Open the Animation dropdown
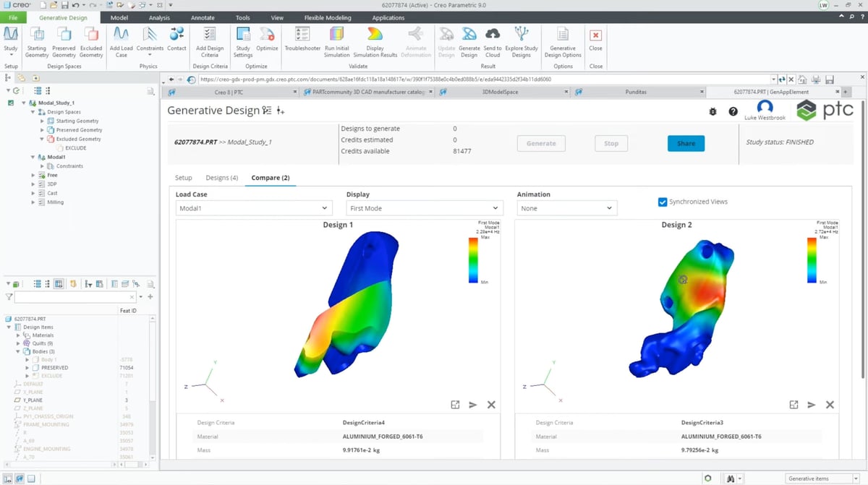Viewport: 868px width, 485px height. 566,208
